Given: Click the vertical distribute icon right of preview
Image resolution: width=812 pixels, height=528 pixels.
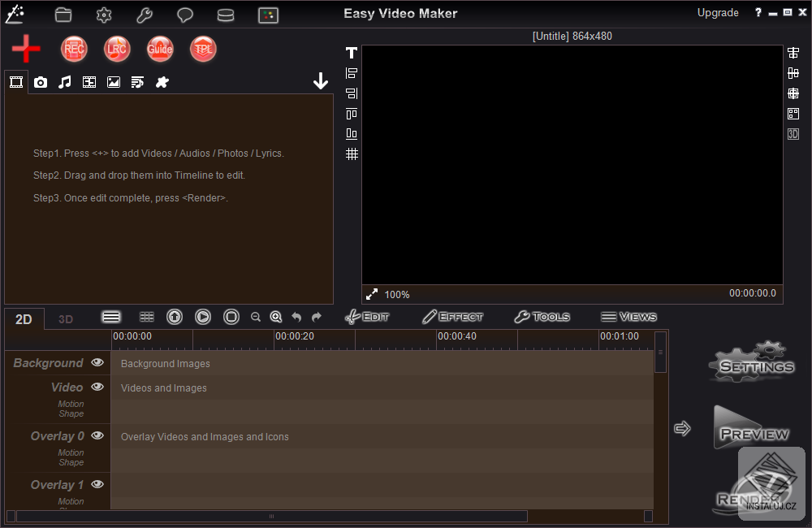Looking at the screenshot, I should [x=793, y=73].
